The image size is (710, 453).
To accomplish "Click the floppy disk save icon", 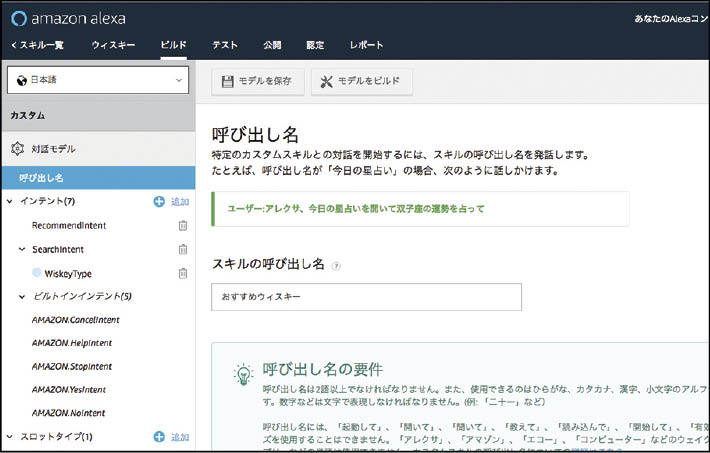I will coord(227,82).
